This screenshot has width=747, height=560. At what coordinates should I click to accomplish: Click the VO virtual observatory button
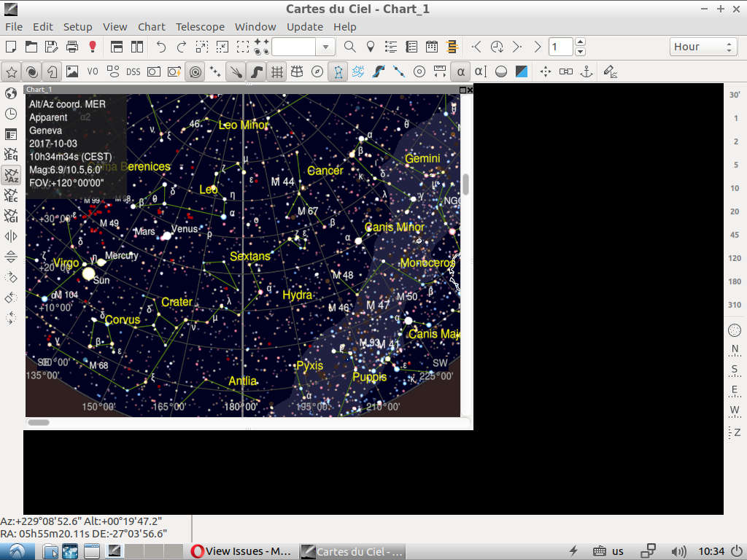tap(93, 72)
